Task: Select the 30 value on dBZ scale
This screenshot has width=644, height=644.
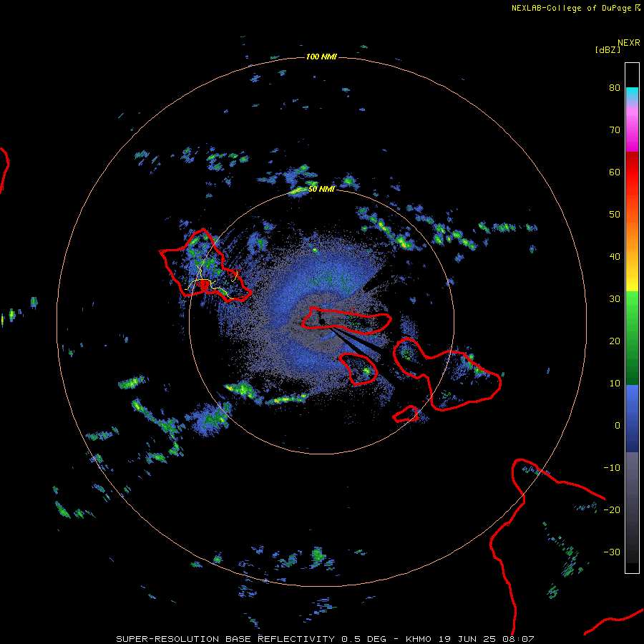Action: pos(615,299)
